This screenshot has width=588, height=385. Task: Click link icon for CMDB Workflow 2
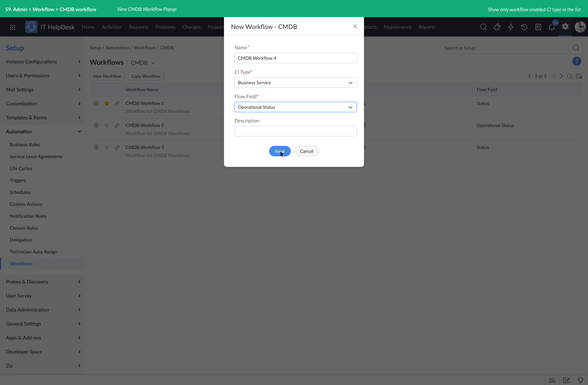click(117, 126)
